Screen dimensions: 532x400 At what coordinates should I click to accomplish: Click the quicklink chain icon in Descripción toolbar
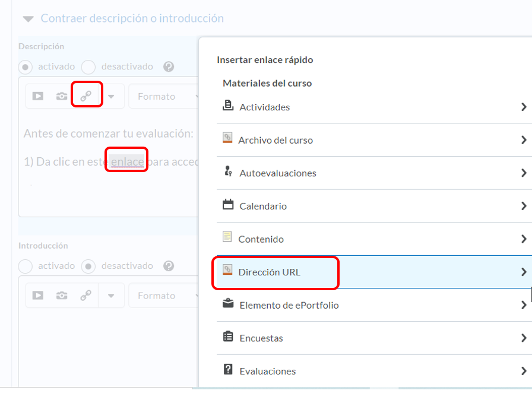[x=86, y=96]
